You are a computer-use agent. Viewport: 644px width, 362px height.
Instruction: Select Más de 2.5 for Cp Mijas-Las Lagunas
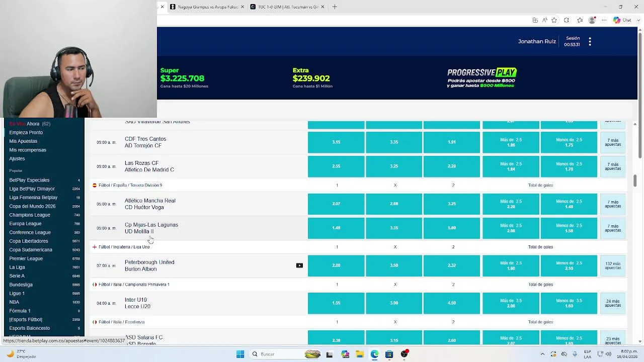[511, 228]
